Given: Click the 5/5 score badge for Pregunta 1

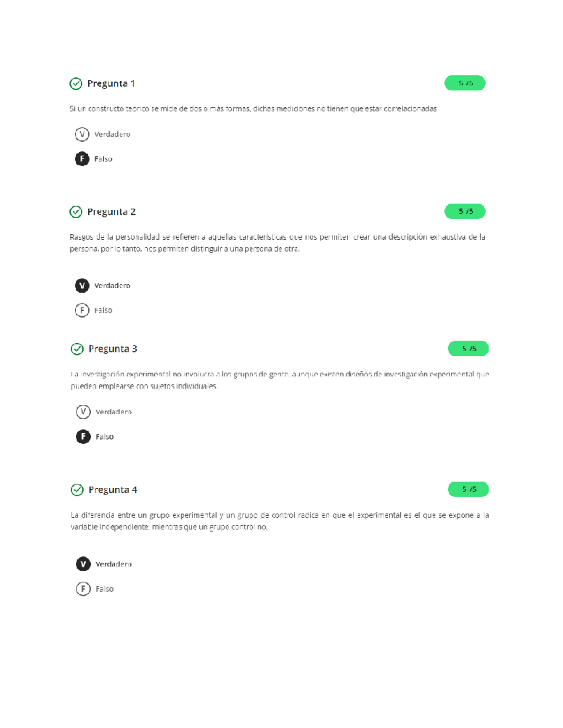Looking at the screenshot, I should [465, 83].
